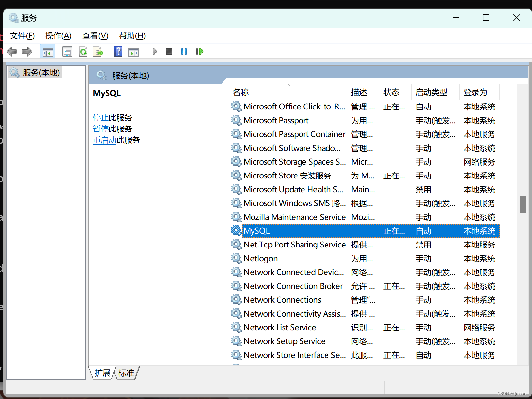Click the Export List toolbar icon

[x=98, y=52]
